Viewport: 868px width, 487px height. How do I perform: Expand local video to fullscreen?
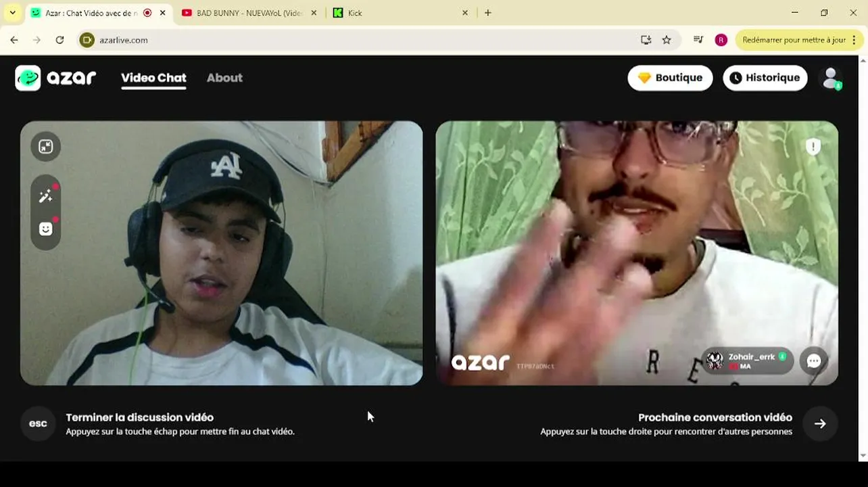45,147
